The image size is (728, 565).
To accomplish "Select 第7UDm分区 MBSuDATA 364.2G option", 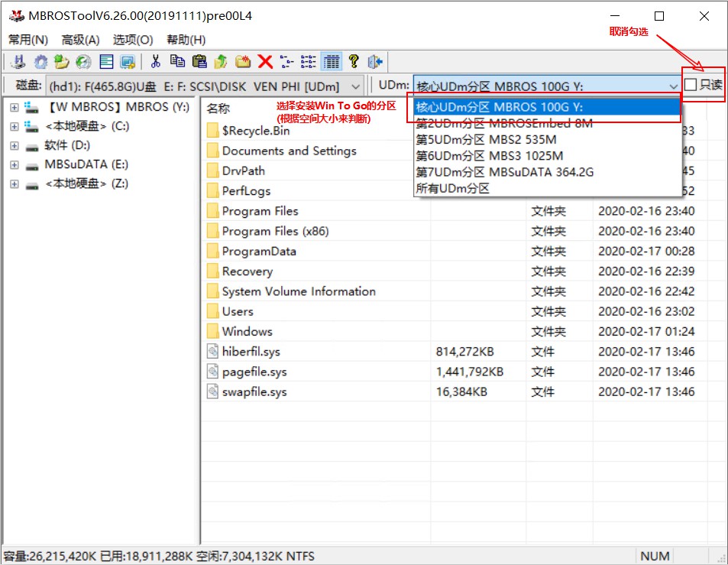I will pos(504,172).
